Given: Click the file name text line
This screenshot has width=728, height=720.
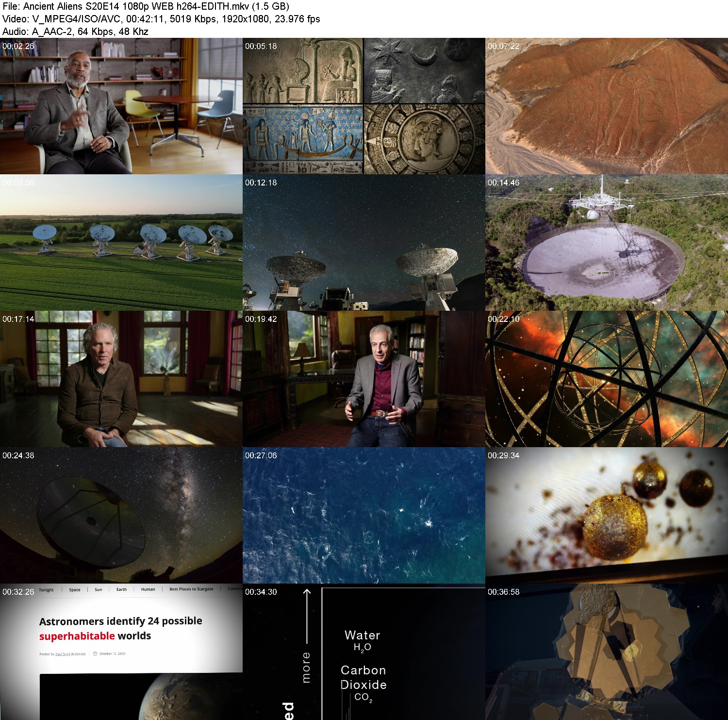Looking at the screenshot, I should pos(146,6).
